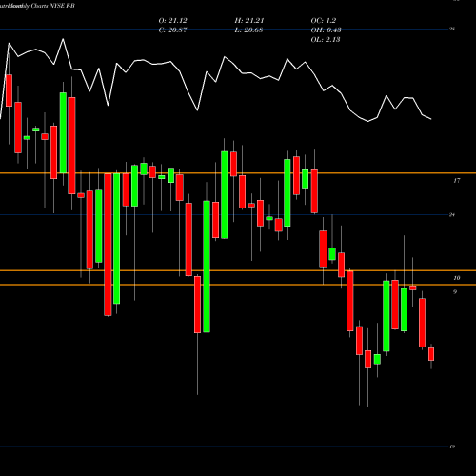The height and width of the screenshot is (476, 476).
Task: Click the '17' orange level label
Action: (457, 181)
